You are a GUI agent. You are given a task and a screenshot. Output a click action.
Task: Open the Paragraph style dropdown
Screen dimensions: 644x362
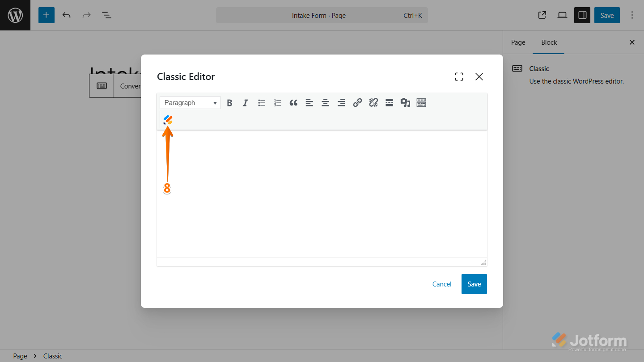pos(189,102)
